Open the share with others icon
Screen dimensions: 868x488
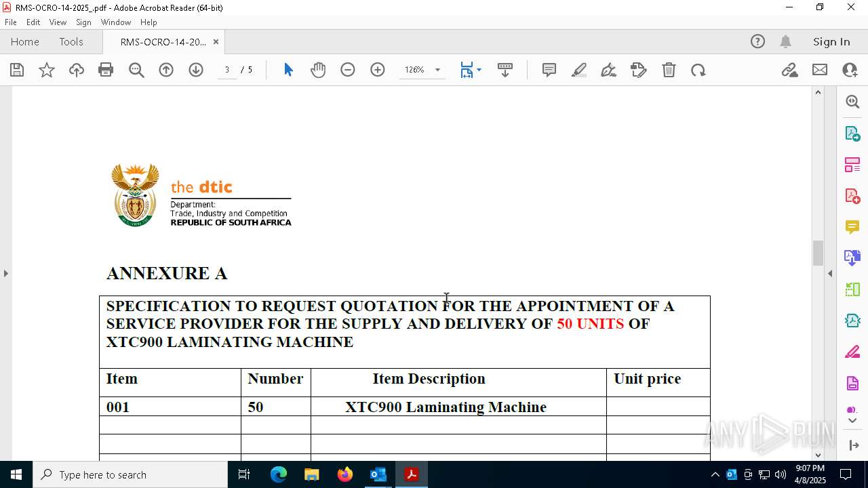[850, 70]
